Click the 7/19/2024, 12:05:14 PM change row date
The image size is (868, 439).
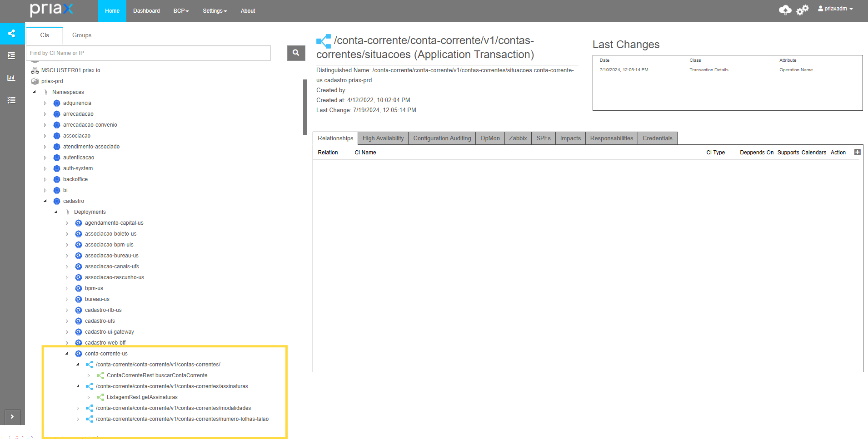pyautogui.click(x=624, y=70)
